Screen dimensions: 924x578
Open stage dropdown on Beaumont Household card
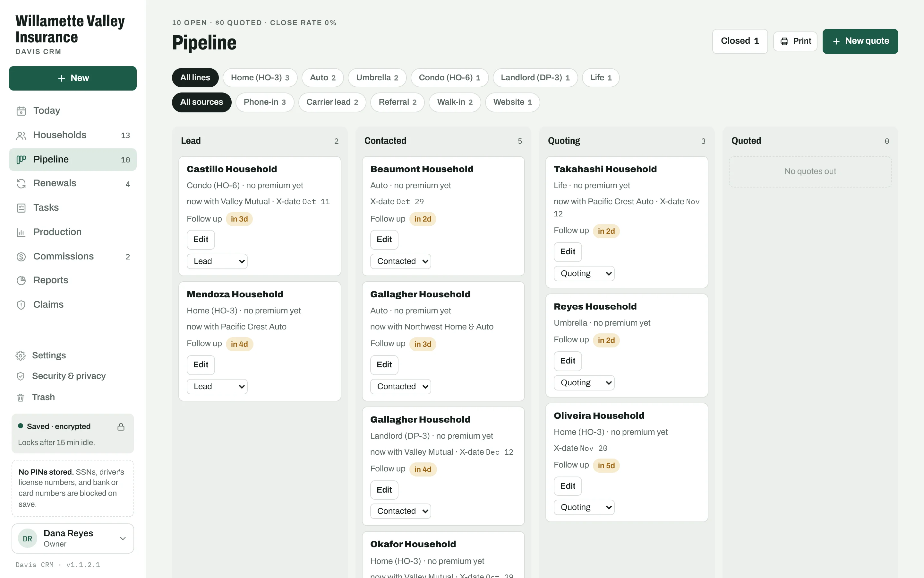pyautogui.click(x=400, y=261)
